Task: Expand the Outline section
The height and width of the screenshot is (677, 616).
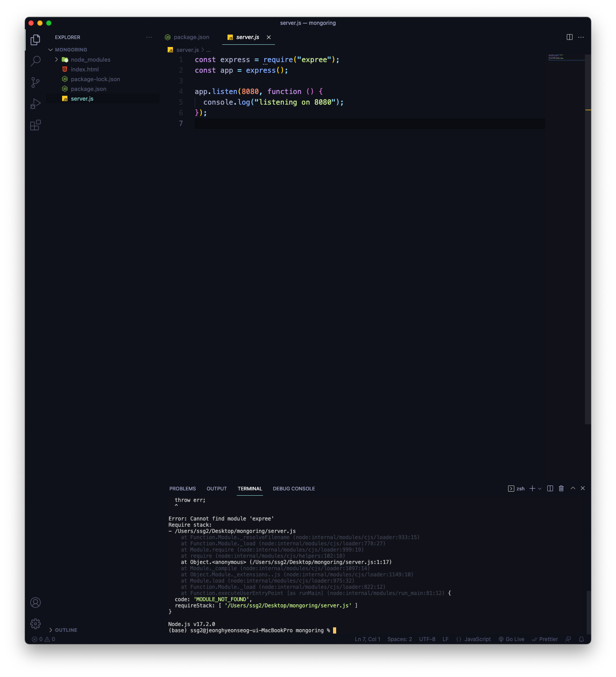Action: coord(66,630)
